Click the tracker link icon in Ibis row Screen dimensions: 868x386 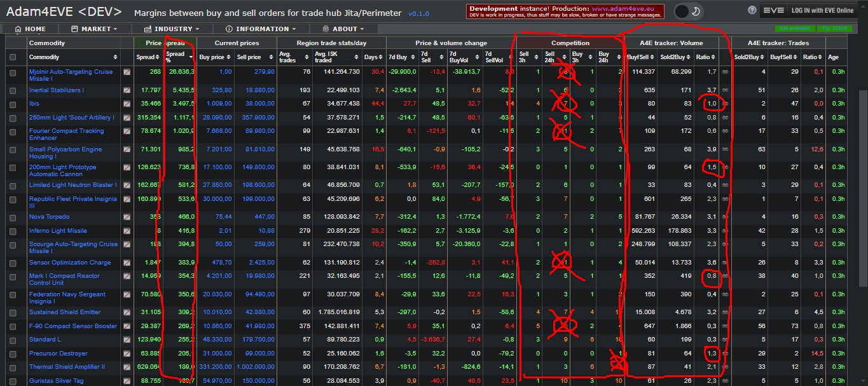point(725,103)
